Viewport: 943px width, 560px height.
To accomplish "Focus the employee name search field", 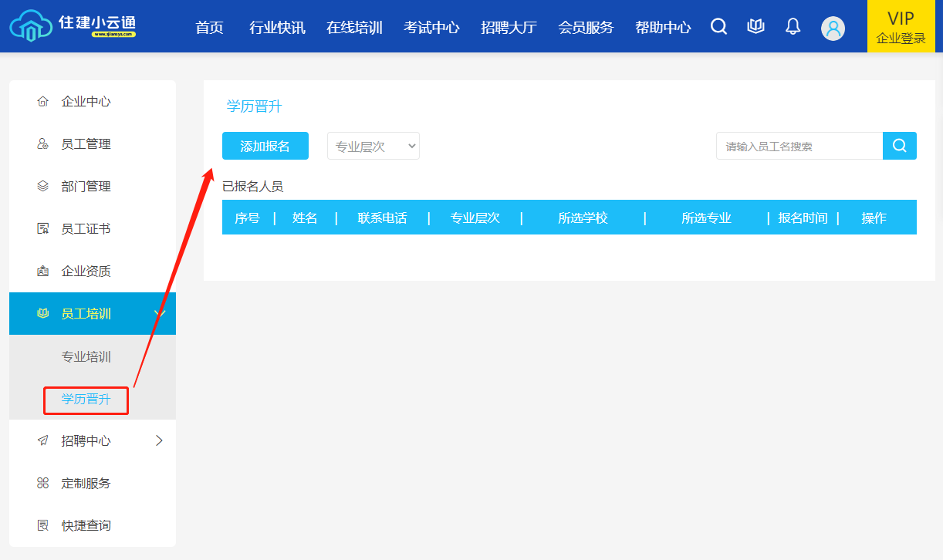I will coord(799,146).
